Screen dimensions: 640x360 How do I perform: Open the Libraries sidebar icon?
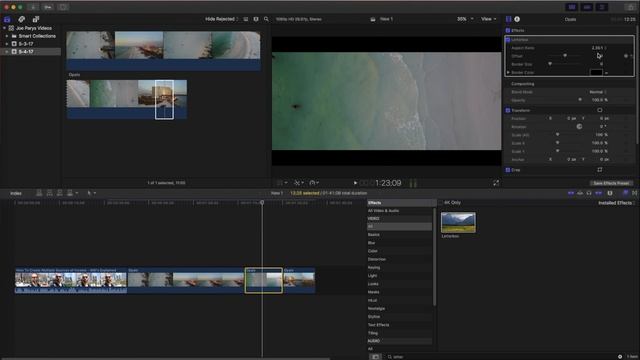click(7, 19)
